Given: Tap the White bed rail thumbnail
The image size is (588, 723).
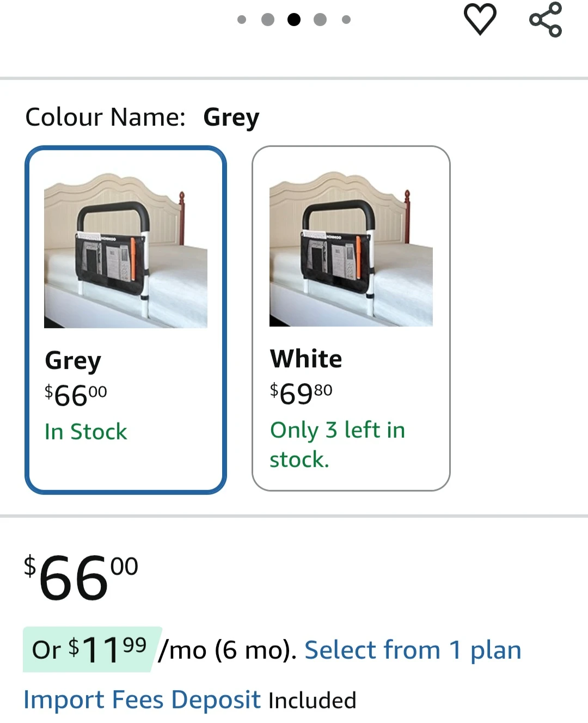Looking at the screenshot, I should click(351, 249).
